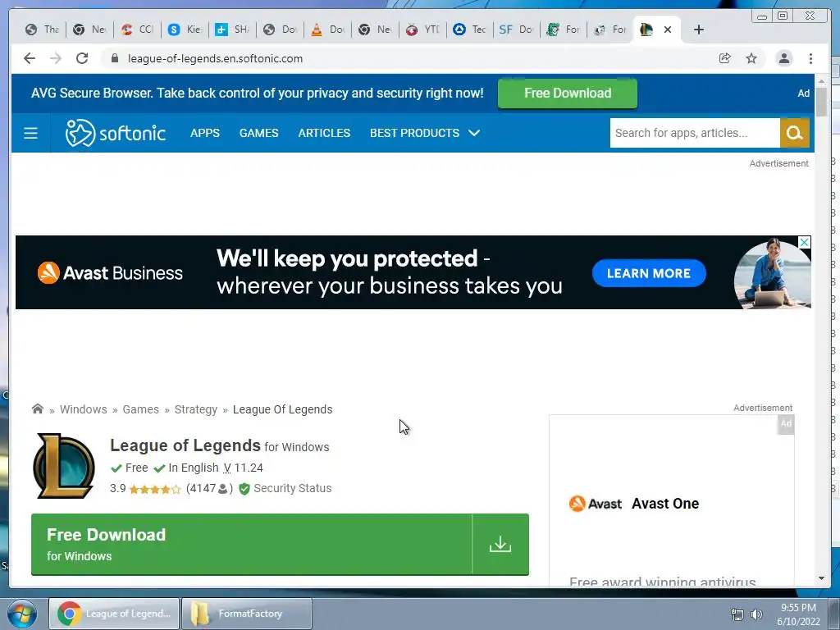The image size is (840, 630).
Task: Click the Security Status link
Action: [293, 489]
